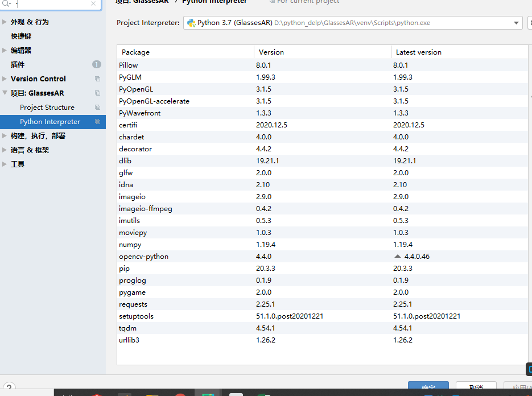Click the 确定 confirm button
The height and width of the screenshot is (396, 532).
pyautogui.click(x=428, y=386)
